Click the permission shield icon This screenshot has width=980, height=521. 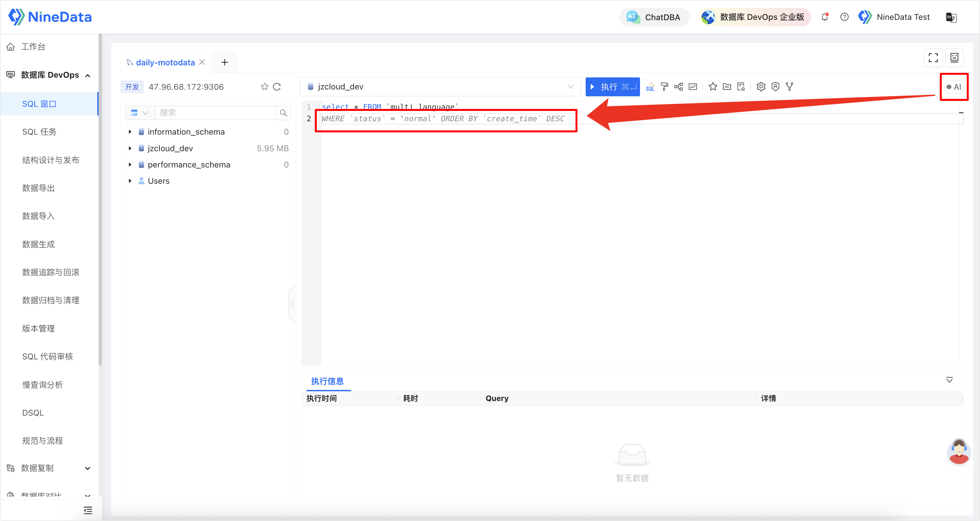click(x=775, y=87)
